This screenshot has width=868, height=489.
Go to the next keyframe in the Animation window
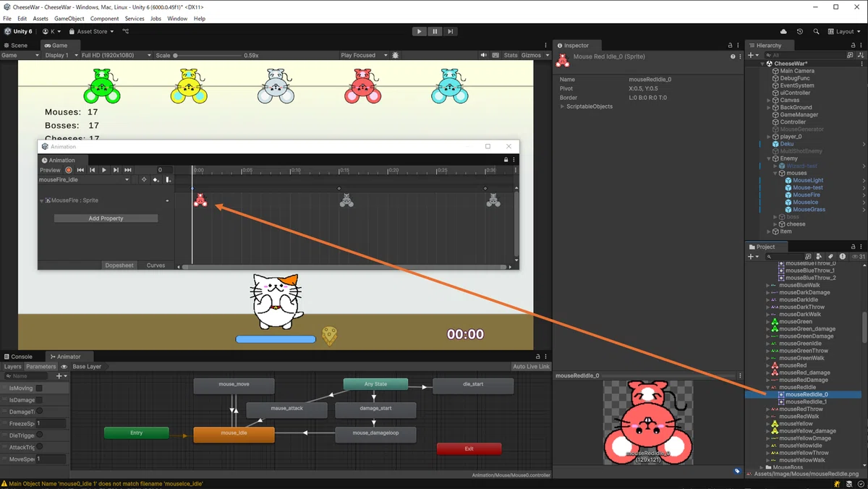(116, 170)
